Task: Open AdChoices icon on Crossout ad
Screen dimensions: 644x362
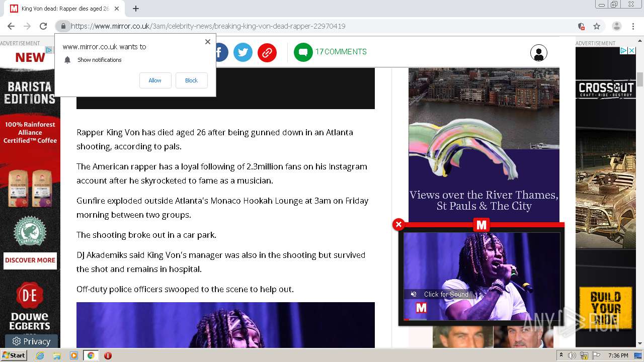Action: 623,50
